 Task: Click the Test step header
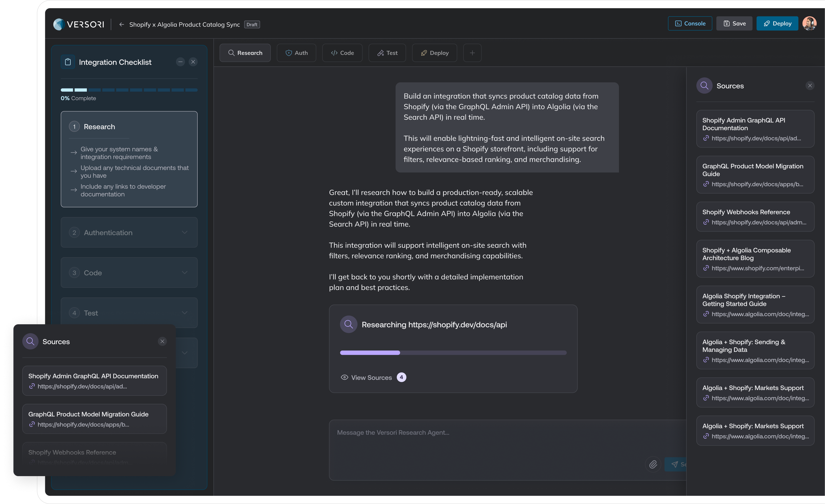pyautogui.click(x=129, y=313)
